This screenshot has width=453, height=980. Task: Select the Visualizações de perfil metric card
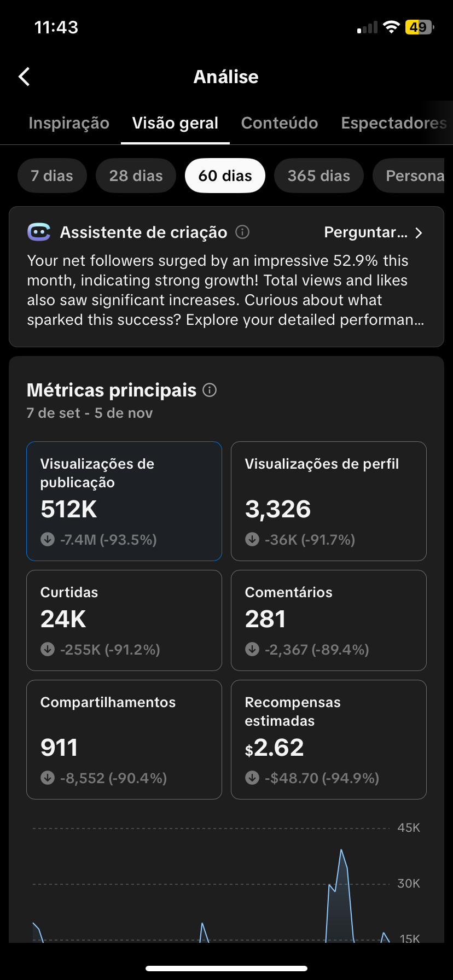pos(328,501)
